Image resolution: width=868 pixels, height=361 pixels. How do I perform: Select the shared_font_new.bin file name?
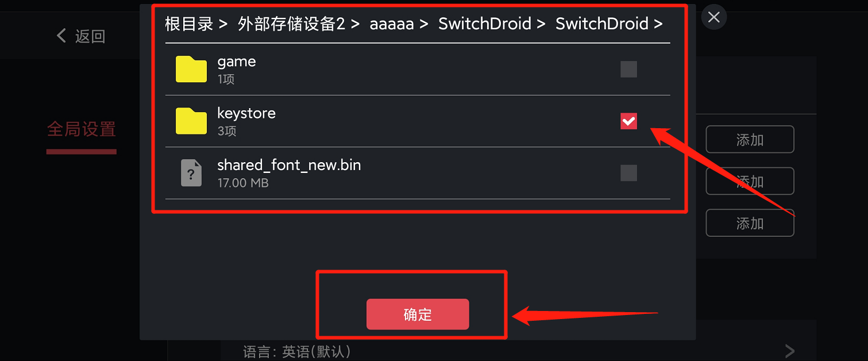(289, 165)
